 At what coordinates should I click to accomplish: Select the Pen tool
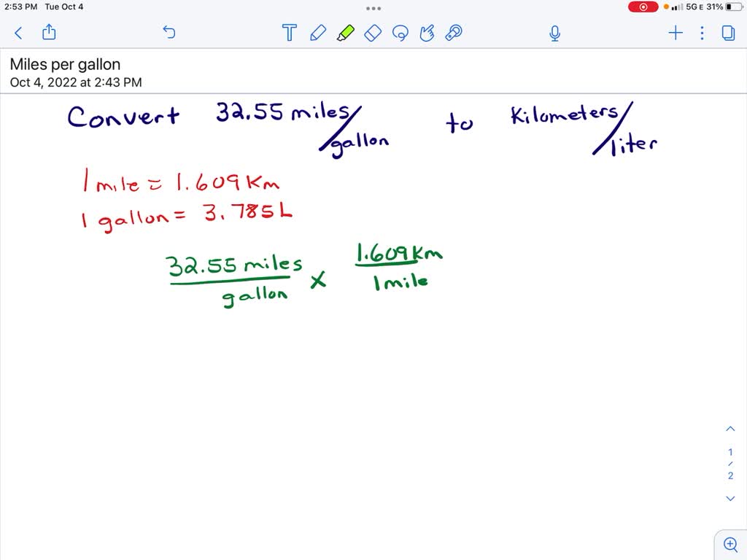[318, 33]
